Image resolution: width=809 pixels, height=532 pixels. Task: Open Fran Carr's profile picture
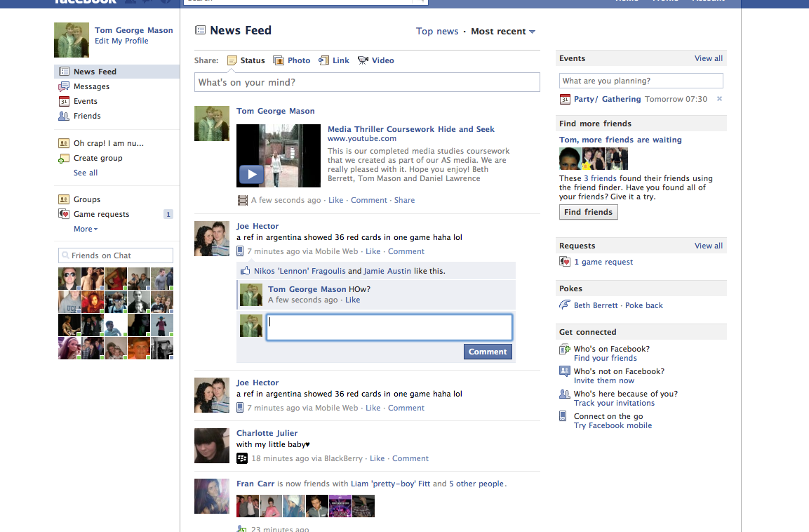211,496
